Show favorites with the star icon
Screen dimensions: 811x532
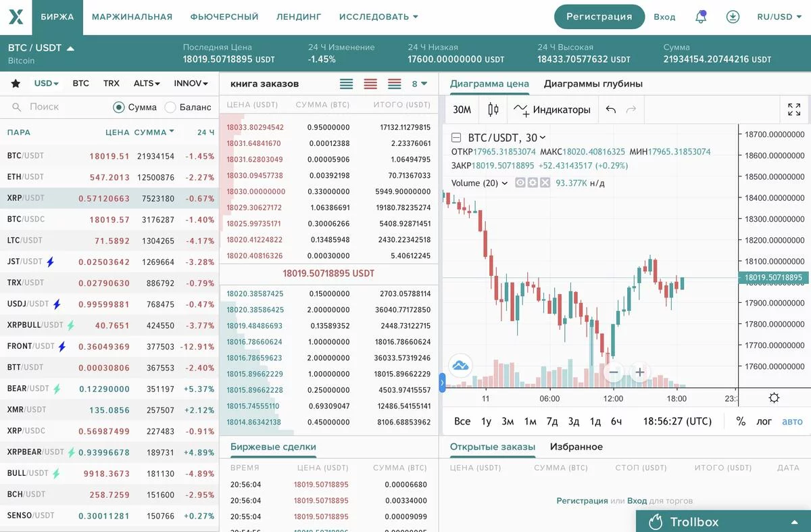16,84
